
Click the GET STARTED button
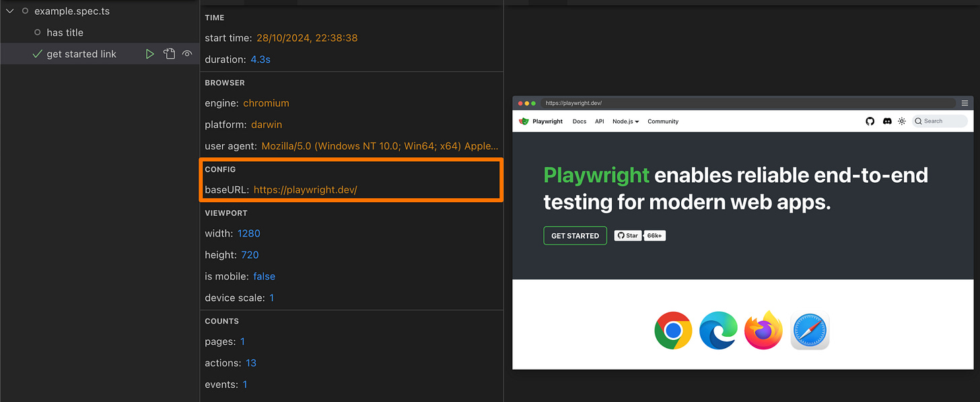[x=575, y=236]
